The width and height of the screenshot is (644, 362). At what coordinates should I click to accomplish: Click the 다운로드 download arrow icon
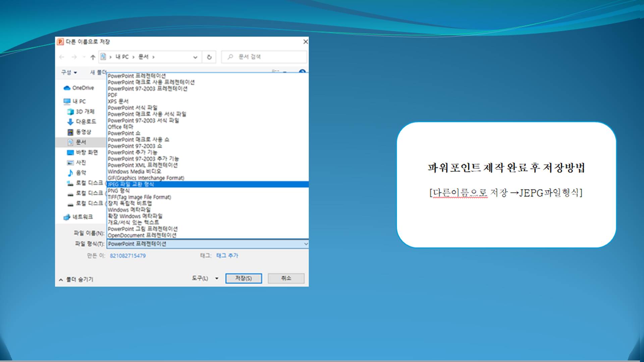(70, 122)
